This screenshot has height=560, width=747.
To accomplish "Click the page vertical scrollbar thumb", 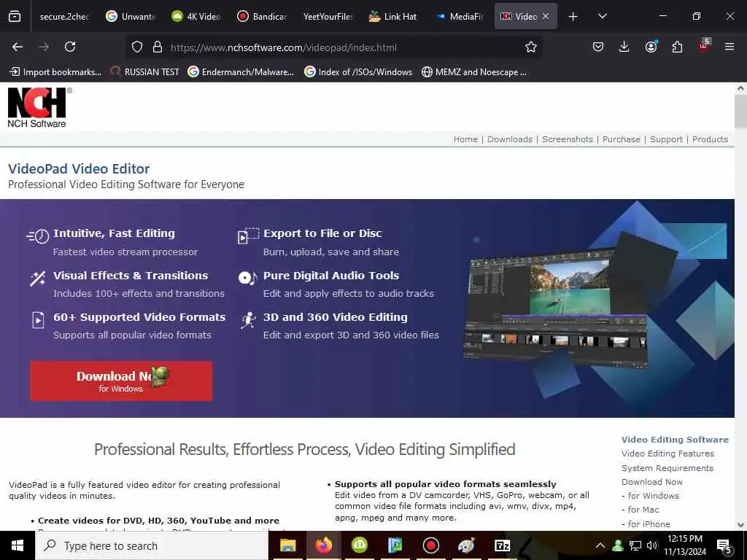I will [x=740, y=112].
